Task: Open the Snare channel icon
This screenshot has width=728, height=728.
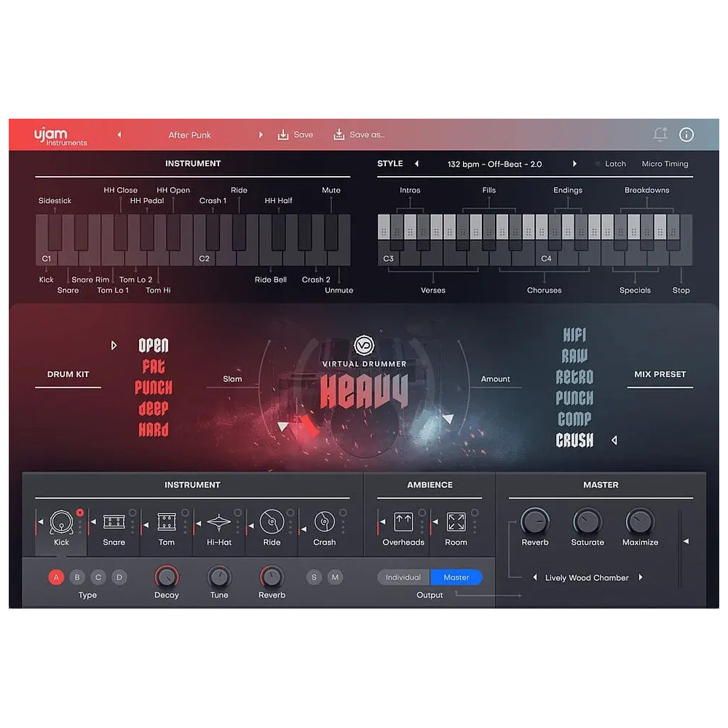Action: pos(113,523)
